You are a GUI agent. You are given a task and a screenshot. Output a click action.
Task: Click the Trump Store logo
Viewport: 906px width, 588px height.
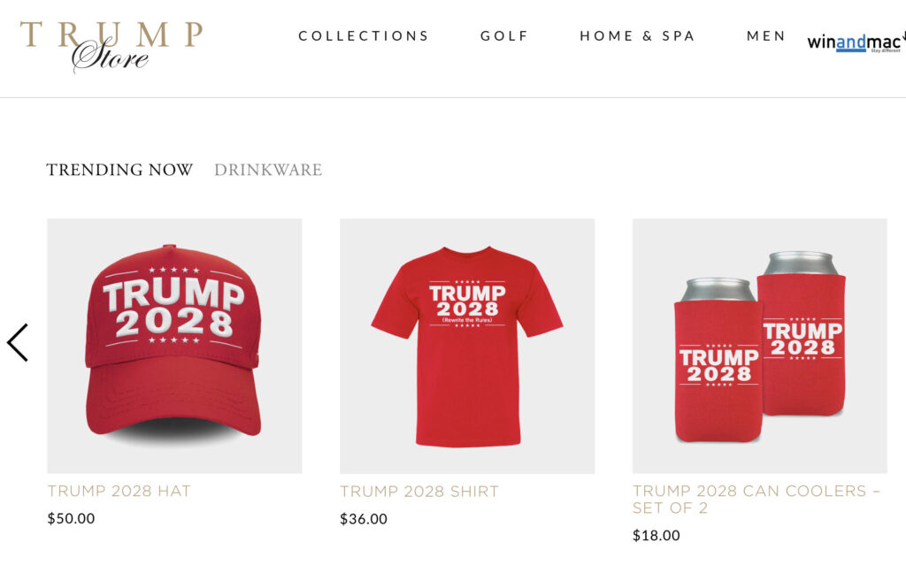111,47
